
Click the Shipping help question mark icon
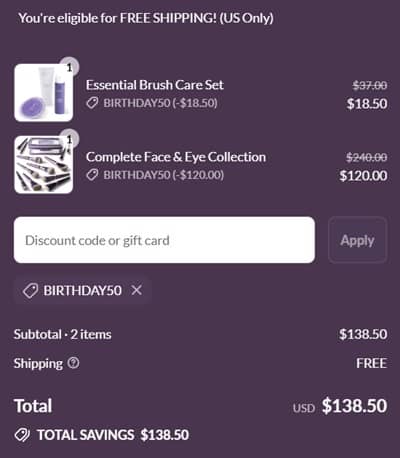pyautogui.click(x=73, y=363)
